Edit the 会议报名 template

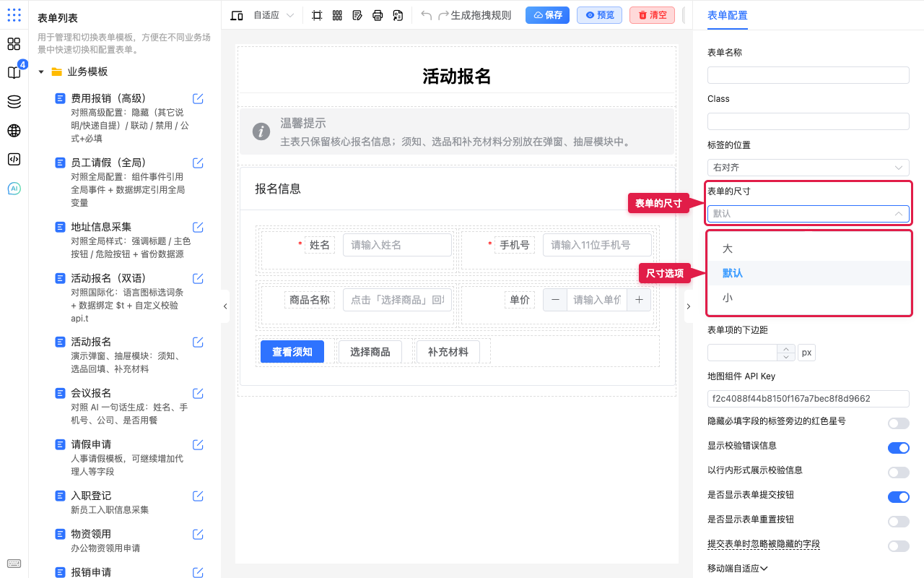198,393
